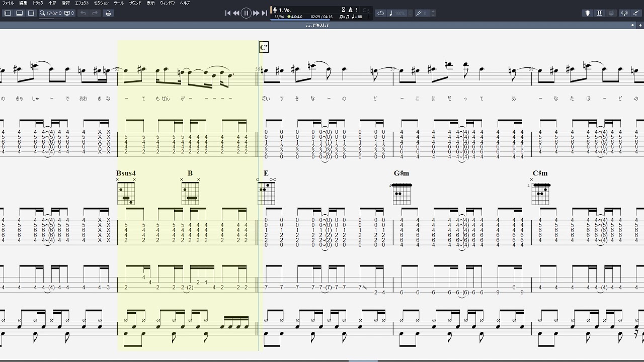Screen dimensions: 644x362
Task: Click the print icon
Action: [x=108, y=13]
